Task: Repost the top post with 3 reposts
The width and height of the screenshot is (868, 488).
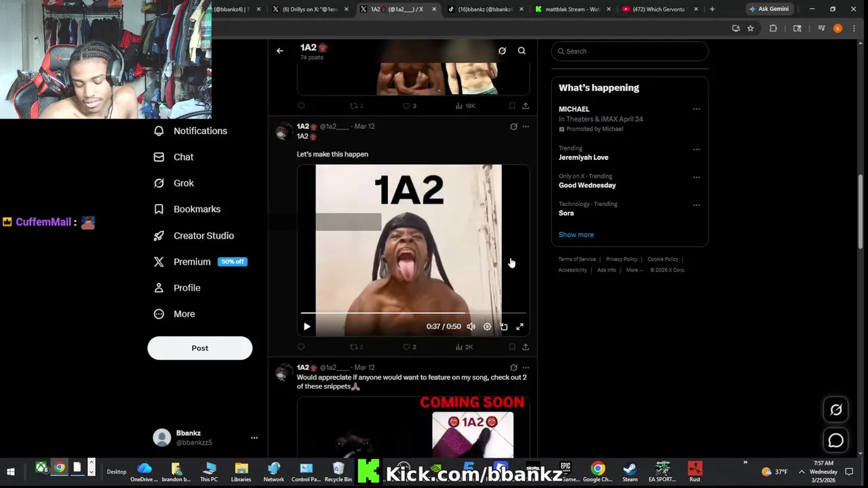Action: click(x=356, y=106)
